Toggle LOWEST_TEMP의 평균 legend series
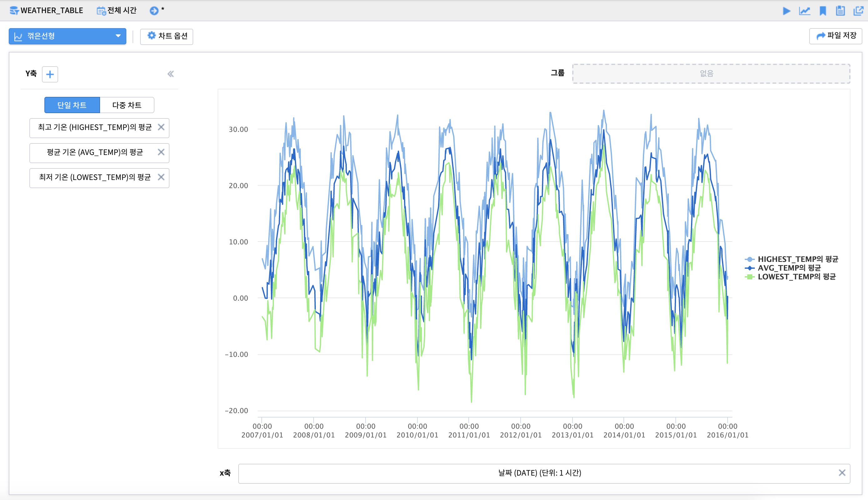 (790, 277)
